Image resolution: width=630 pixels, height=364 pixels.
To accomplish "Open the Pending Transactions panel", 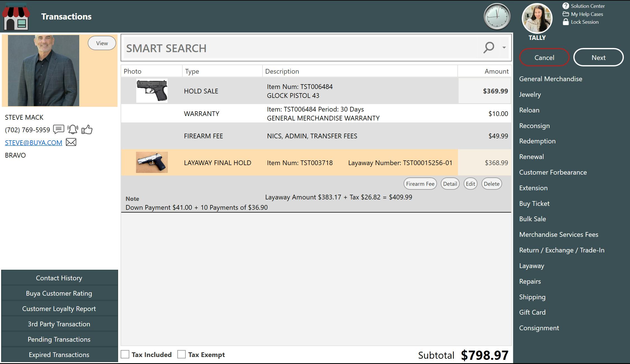I will [x=59, y=339].
